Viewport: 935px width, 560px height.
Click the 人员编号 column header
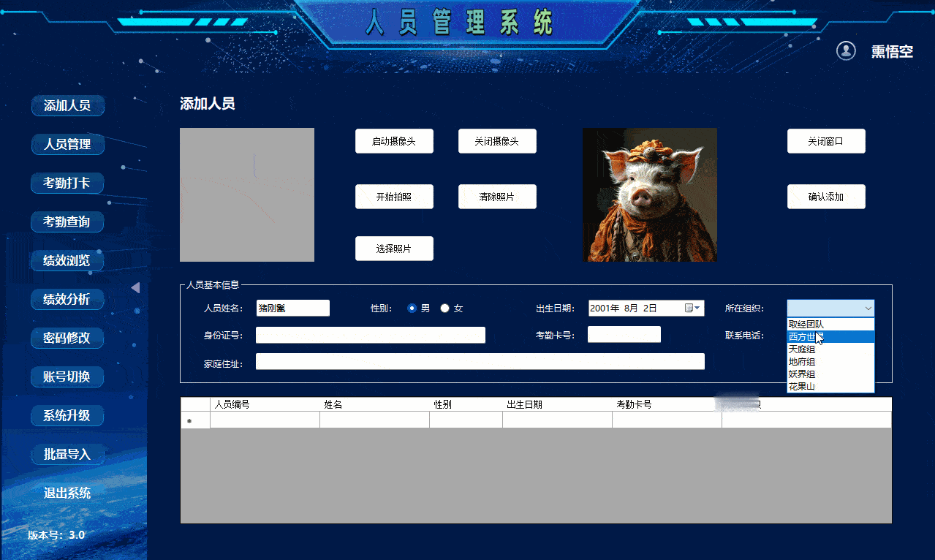pyautogui.click(x=265, y=404)
